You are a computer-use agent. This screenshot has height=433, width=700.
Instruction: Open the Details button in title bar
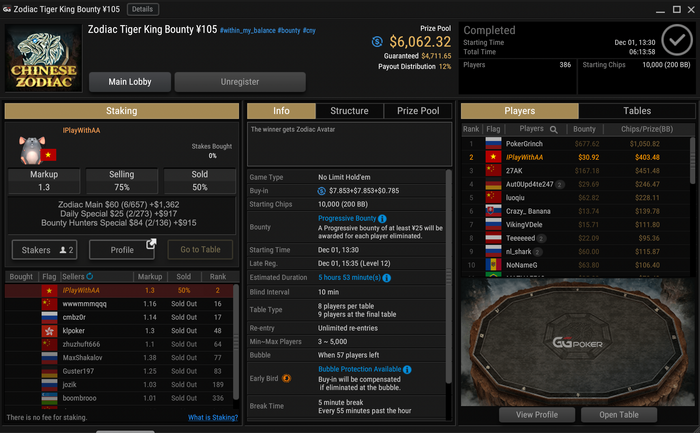pos(142,9)
